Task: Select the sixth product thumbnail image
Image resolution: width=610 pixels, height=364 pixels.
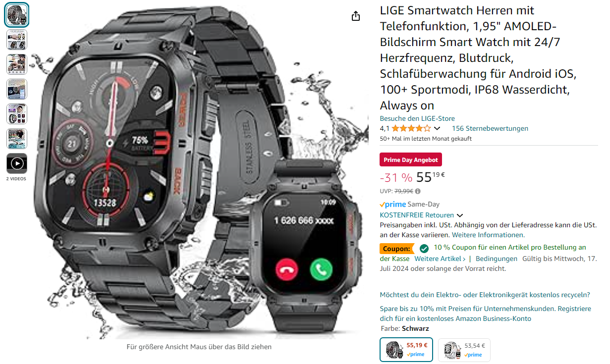Action: point(17,139)
